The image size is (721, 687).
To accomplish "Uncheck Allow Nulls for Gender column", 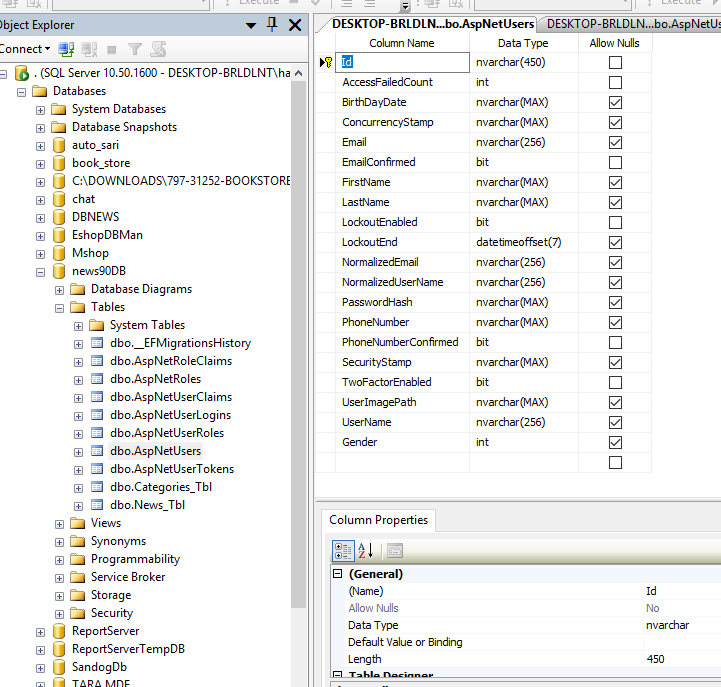I will [x=615, y=442].
